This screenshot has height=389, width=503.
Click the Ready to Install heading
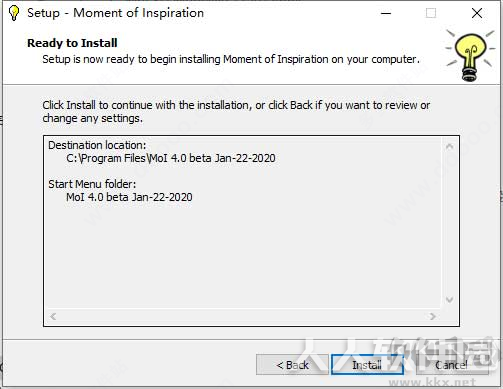click(72, 43)
